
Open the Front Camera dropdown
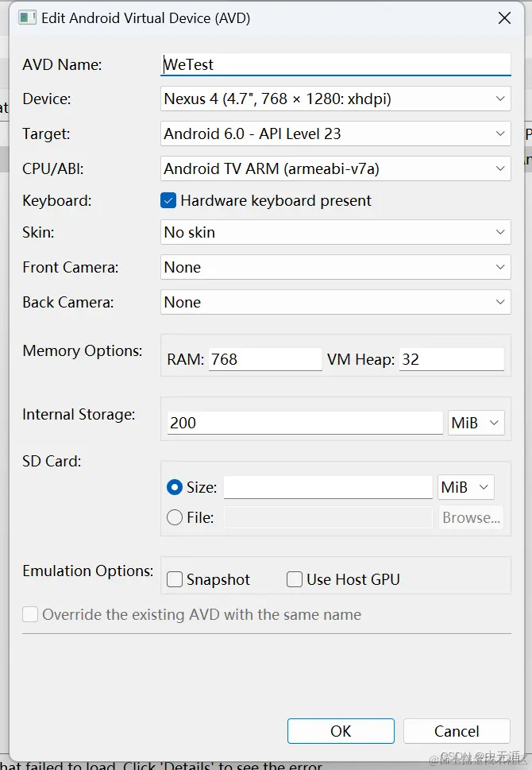point(335,267)
